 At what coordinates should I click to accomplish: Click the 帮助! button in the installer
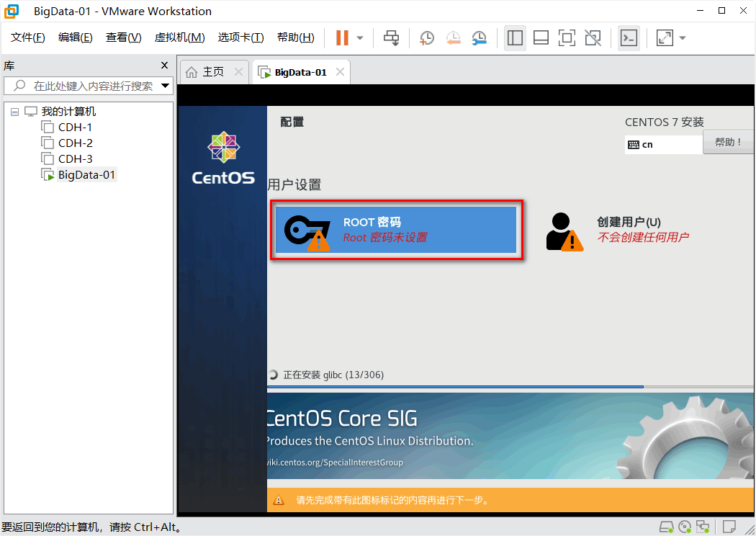click(728, 142)
